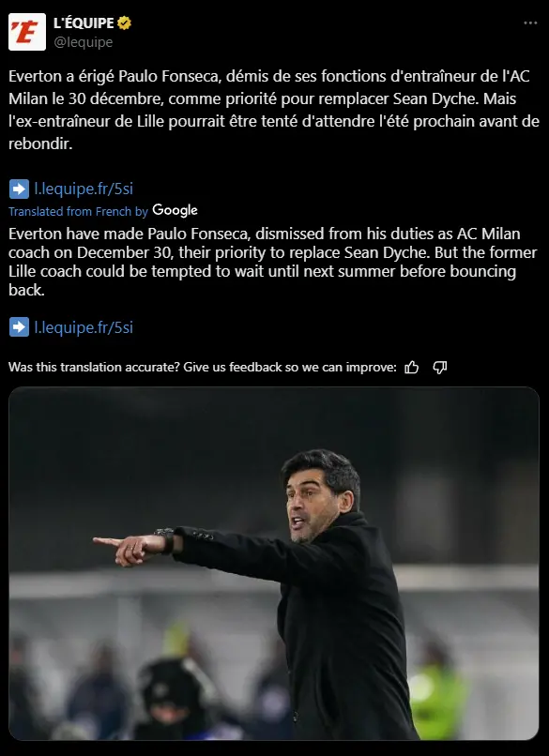The width and height of the screenshot is (549, 756).
Task: Click the Translated from French by label
Action: (x=78, y=212)
